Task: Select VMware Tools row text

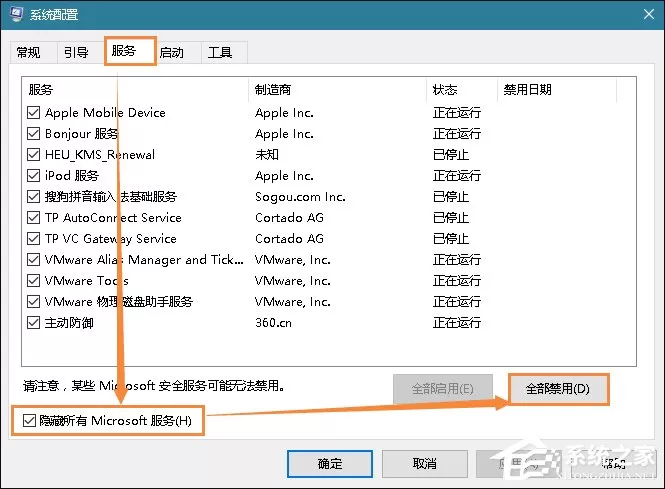Action: click(87, 281)
